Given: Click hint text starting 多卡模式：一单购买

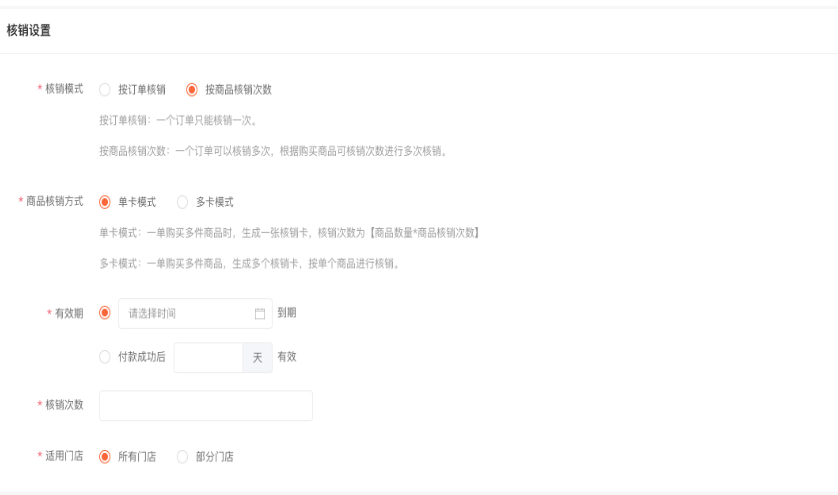Looking at the screenshot, I should (250, 264).
